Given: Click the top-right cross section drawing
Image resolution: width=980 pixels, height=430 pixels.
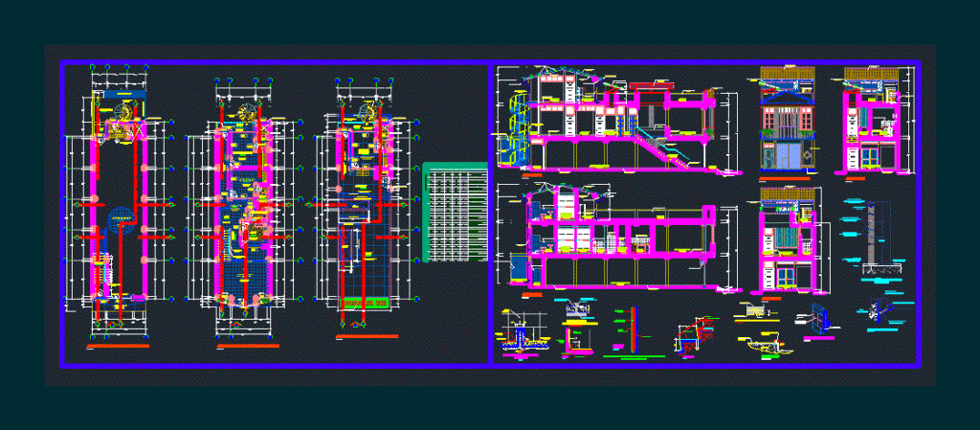Looking at the screenshot, I should click(x=873, y=120).
